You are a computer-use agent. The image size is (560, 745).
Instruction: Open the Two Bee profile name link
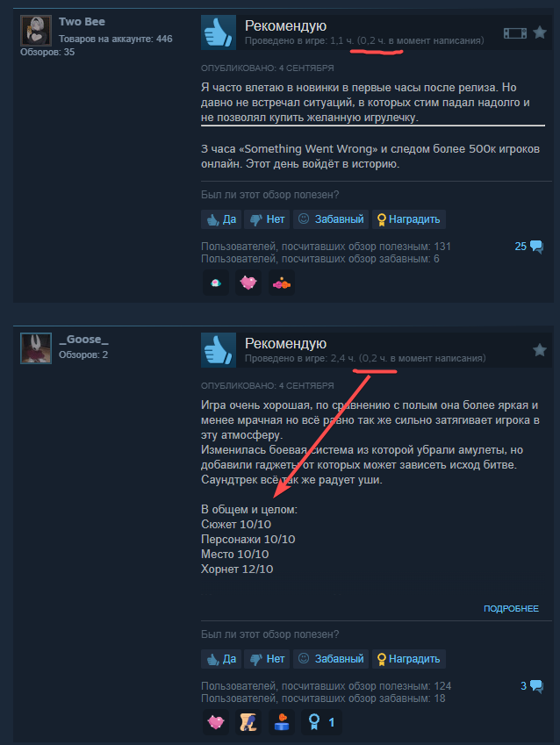click(82, 22)
